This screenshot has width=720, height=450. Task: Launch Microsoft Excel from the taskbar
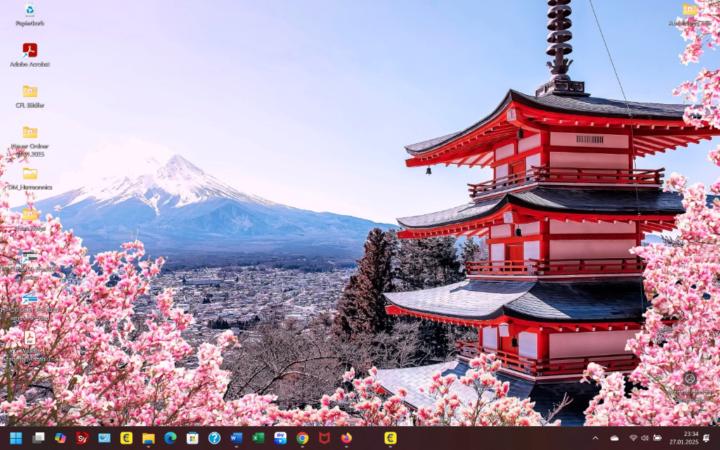(259, 438)
